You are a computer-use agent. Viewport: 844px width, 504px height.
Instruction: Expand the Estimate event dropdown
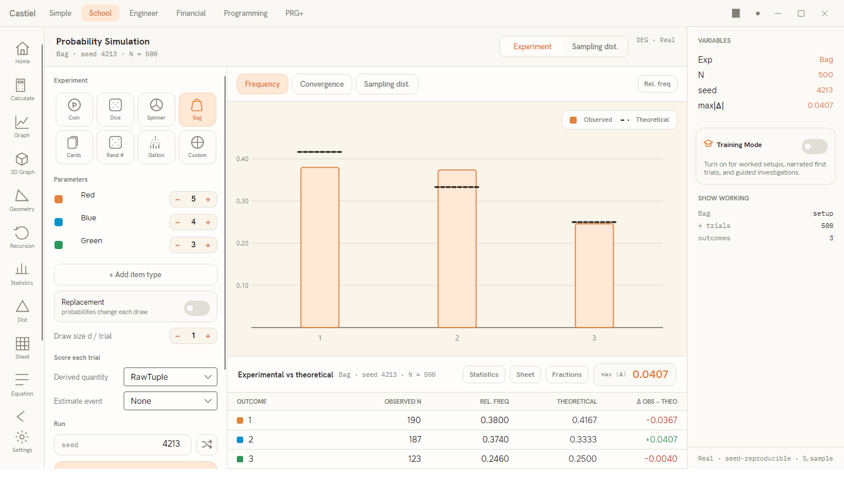(x=171, y=401)
